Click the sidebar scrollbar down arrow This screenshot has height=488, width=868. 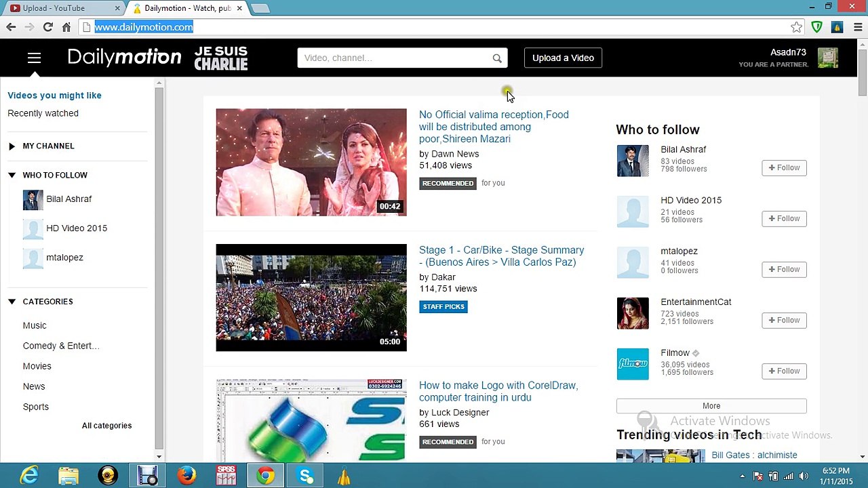pyautogui.click(x=159, y=457)
